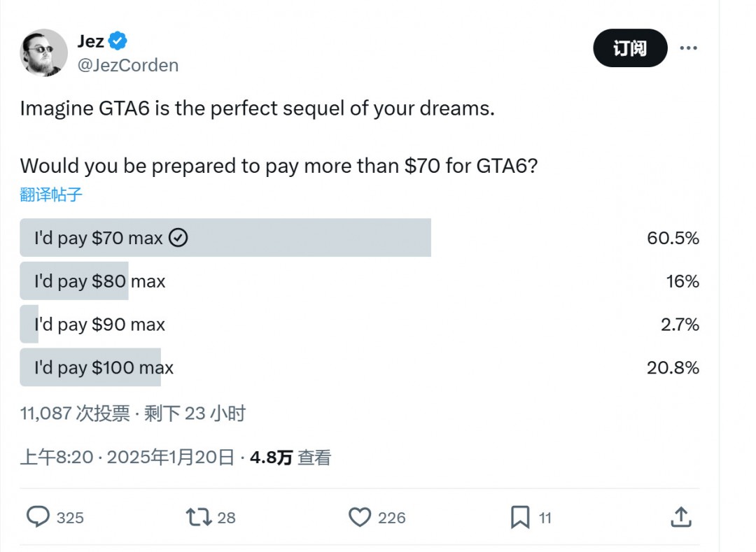
Task: Open the more options menu
Action: (689, 48)
